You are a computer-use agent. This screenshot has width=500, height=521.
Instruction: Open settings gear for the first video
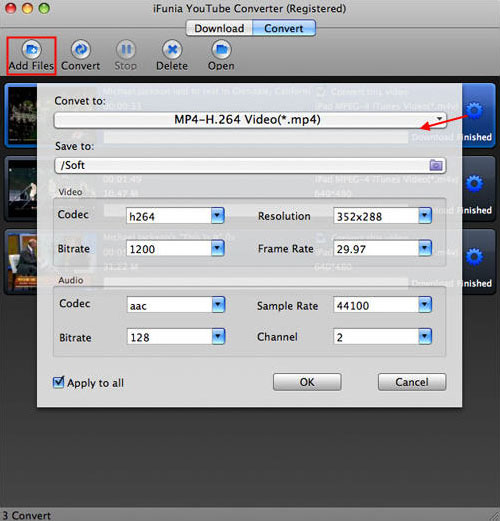(474, 111)
